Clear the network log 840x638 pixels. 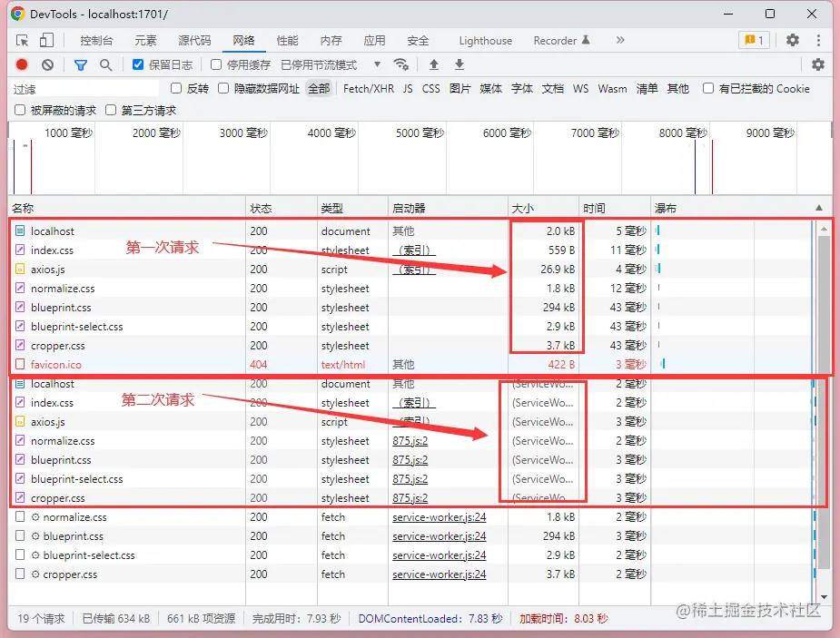pyautogui.click(x=47, y=64)
